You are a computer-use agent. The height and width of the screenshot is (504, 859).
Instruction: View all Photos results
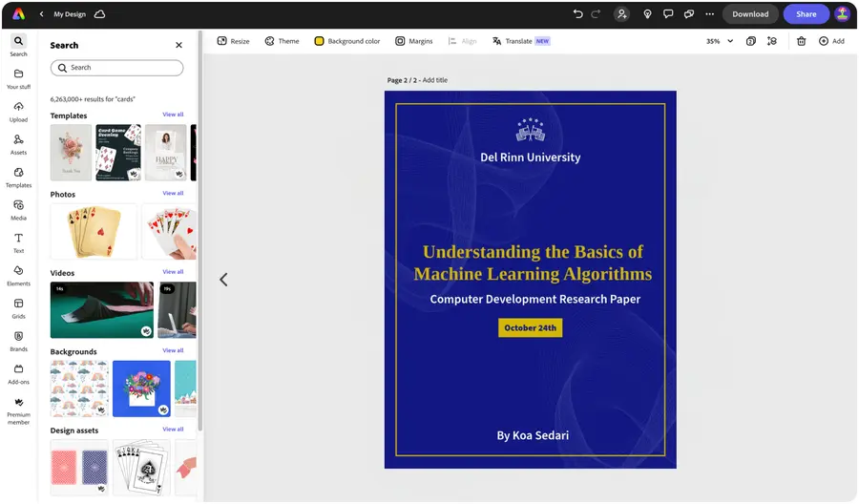coord(173,194)
